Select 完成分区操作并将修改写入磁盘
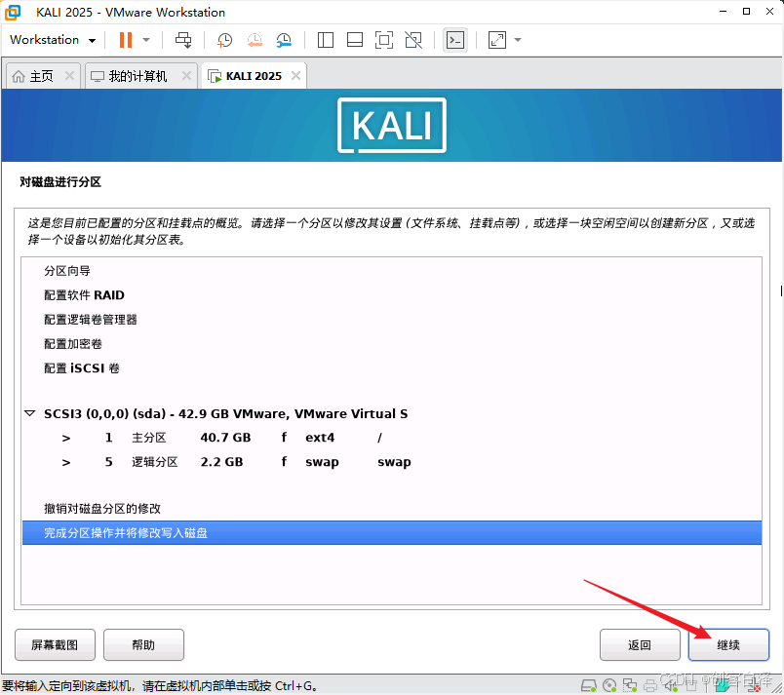 pos(392,533)
